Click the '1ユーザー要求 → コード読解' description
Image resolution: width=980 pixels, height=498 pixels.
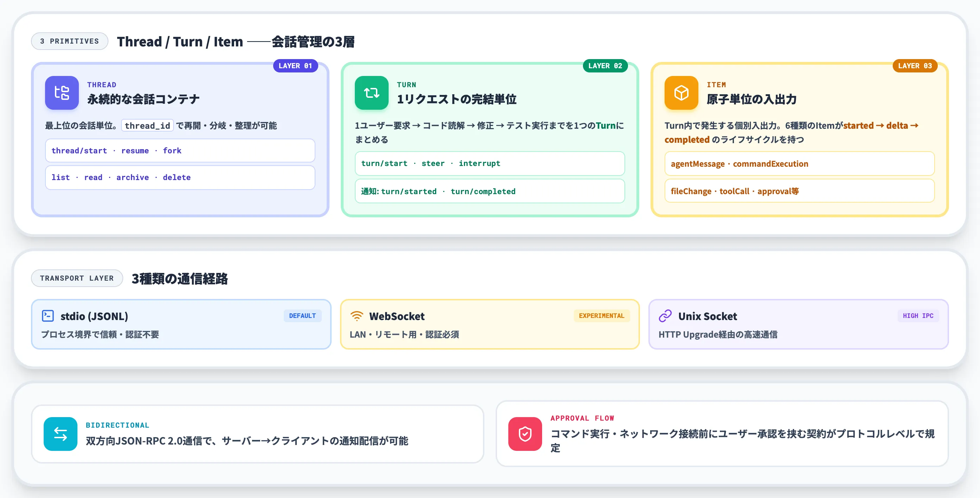coord(489,132)
